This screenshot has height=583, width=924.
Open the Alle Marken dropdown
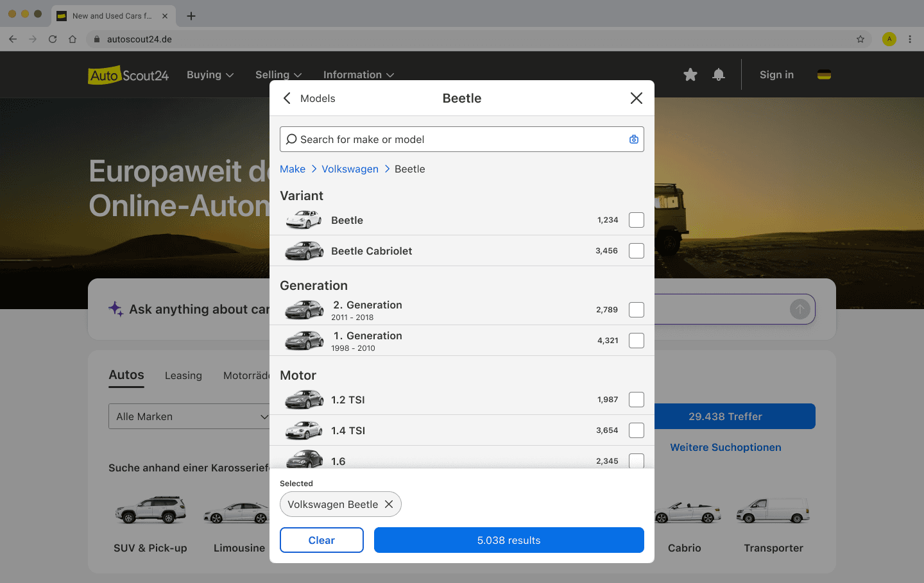click(189, 416)
